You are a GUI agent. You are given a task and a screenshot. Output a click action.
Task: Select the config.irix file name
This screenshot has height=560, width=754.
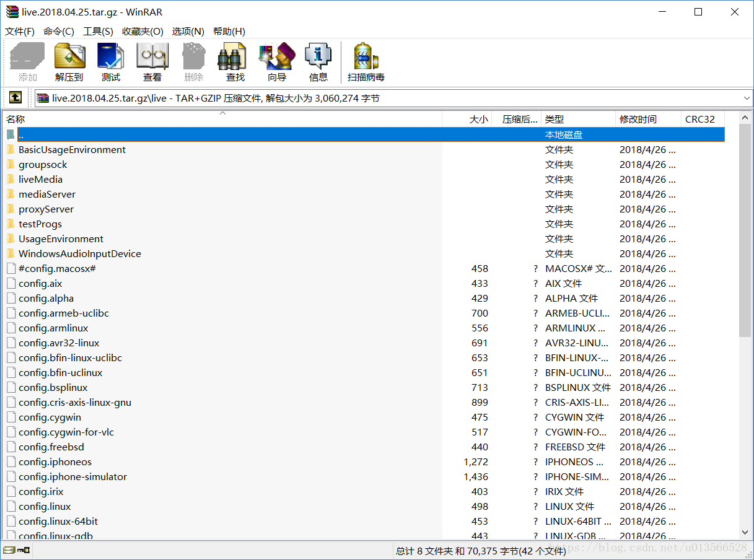(41, 491)
